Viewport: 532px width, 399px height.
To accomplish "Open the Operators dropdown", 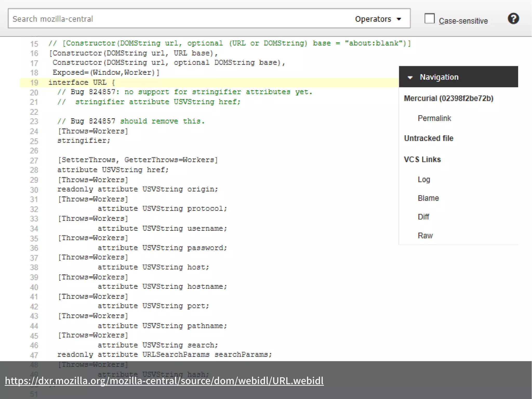I will click(x=378, y=19).
